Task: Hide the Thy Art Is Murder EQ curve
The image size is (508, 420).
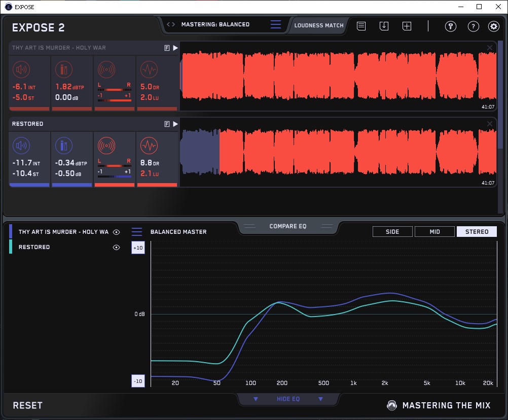Action: 116,232
